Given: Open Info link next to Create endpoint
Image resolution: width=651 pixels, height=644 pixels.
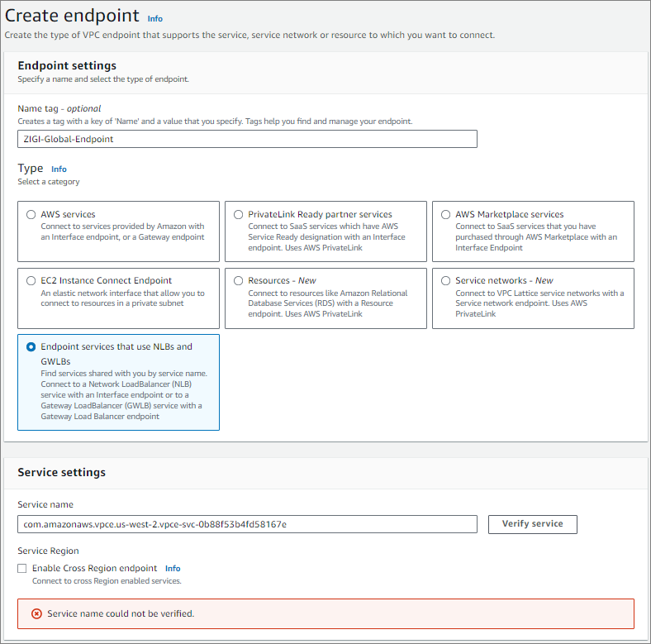Looking at the screenshot, I should [154, 19].
